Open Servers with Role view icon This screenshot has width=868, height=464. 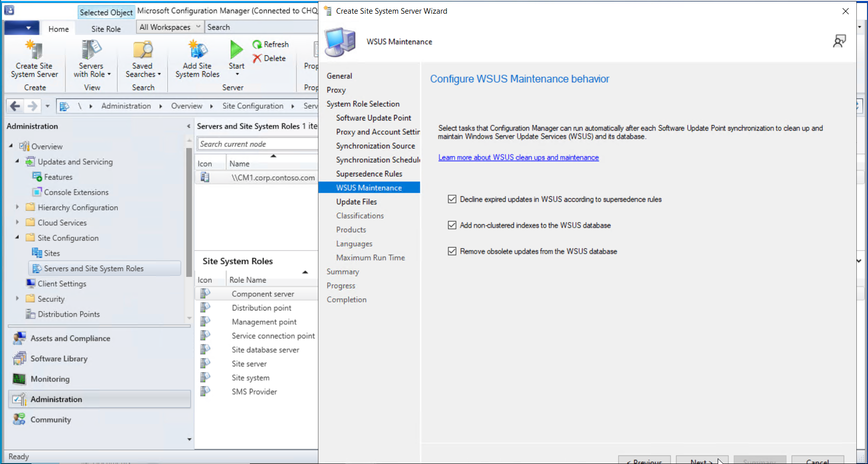[91, 50]
